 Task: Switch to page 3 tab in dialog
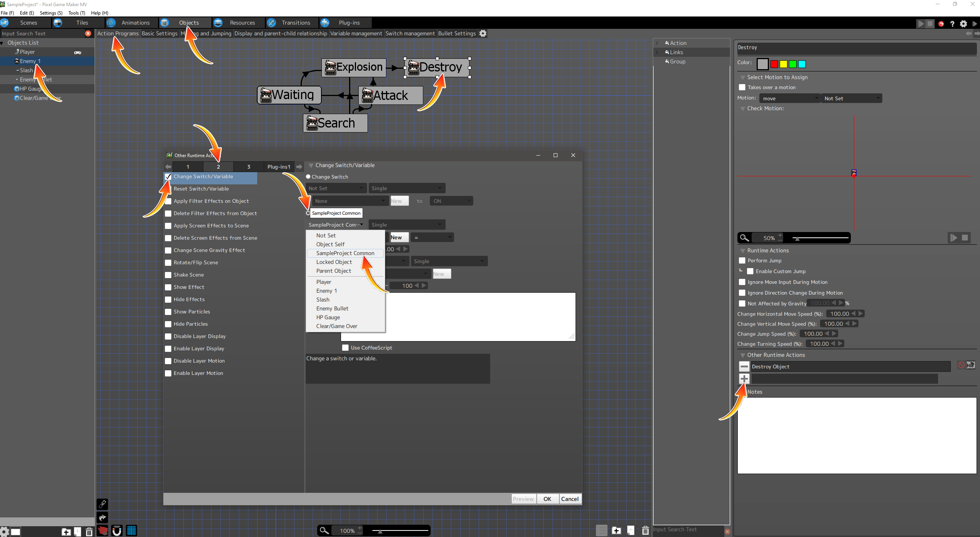click(x=248, y=167)
